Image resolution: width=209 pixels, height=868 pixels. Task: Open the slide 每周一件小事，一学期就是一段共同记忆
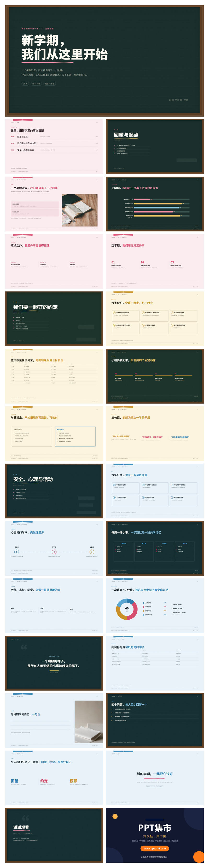(155, 549)
